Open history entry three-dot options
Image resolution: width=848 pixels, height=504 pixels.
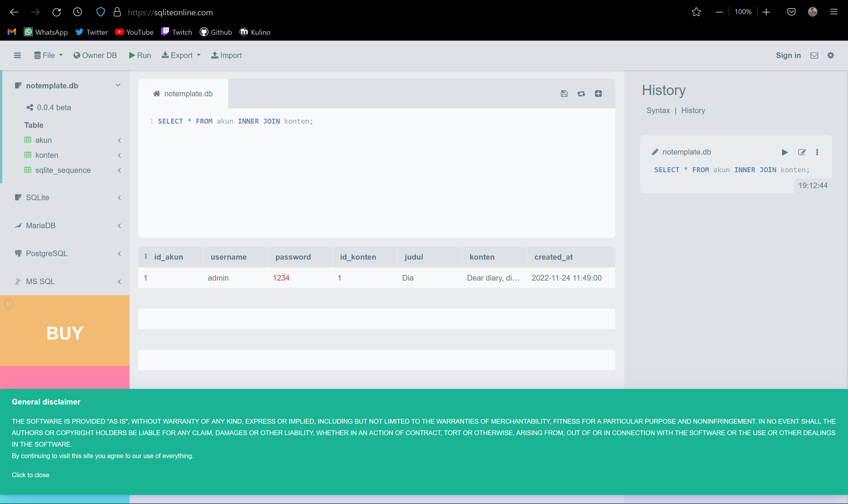pos(817,152)
